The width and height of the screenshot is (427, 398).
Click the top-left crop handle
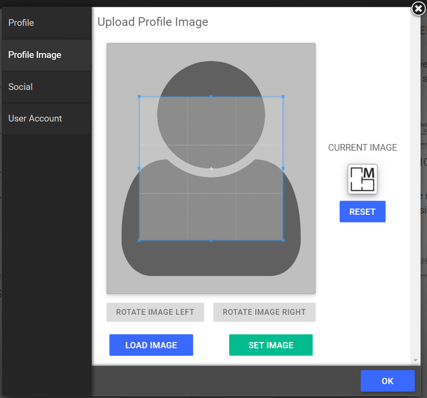point(139,97)
